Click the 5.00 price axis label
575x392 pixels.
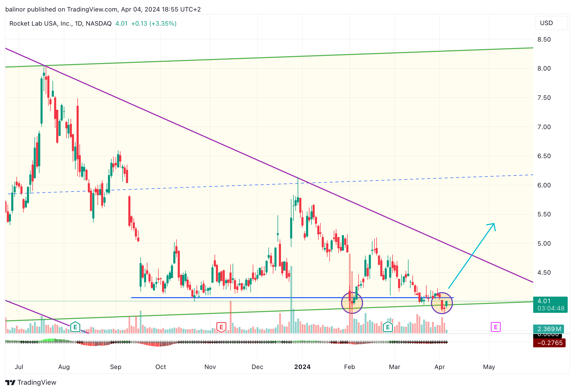[x=544, y=244]
